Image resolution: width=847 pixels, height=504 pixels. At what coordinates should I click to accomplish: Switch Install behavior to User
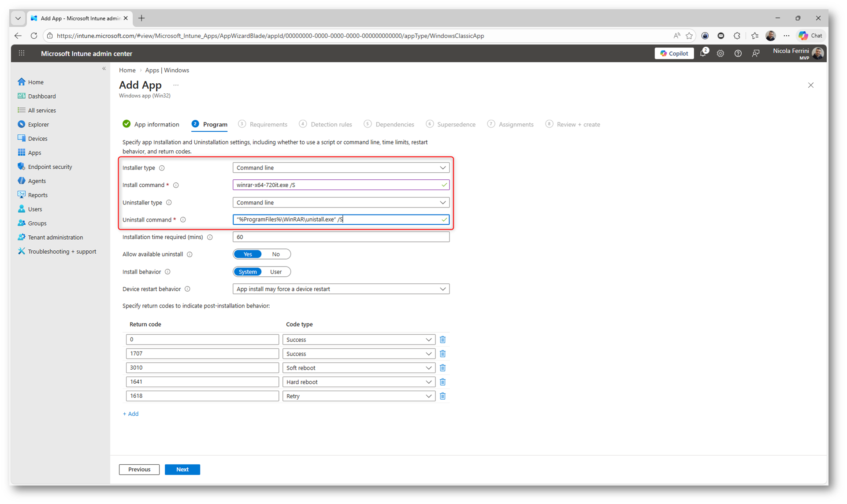point(276,272)
